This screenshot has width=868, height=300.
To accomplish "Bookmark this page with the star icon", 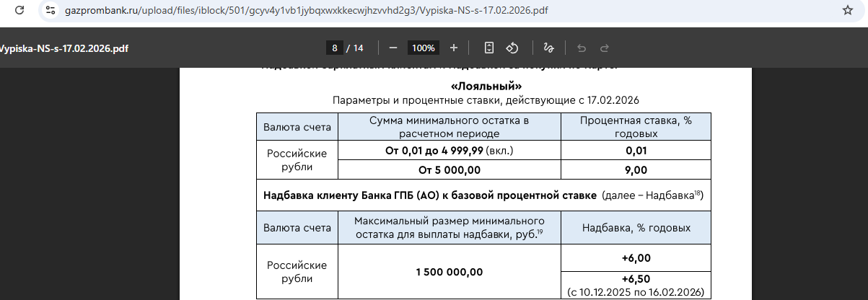I will 847,11.
